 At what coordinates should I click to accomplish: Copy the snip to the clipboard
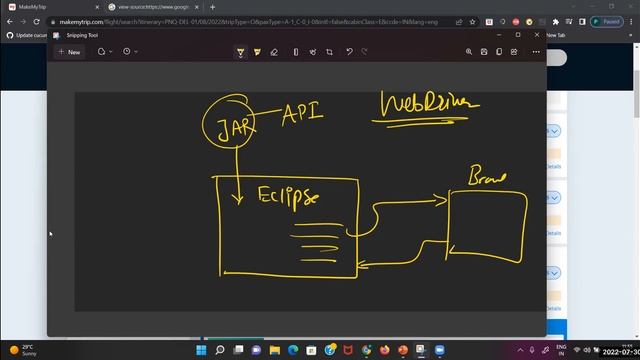[499, 52]
